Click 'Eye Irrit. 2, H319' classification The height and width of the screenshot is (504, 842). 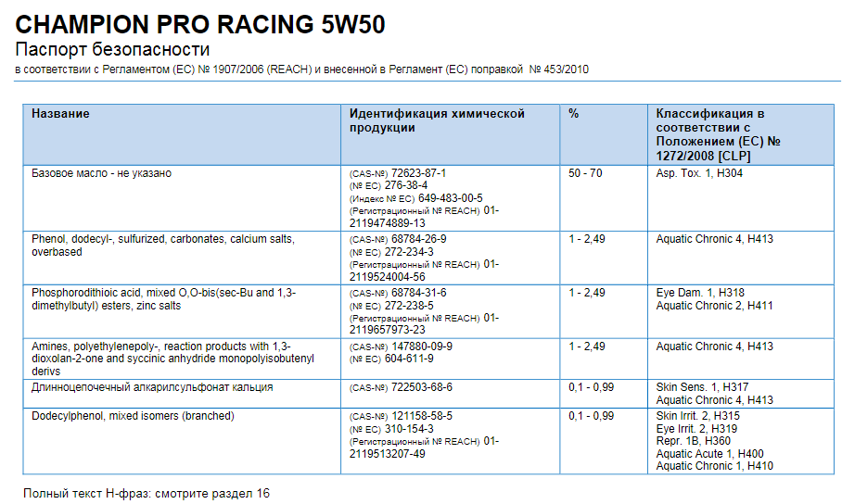pyautogui.click(x=696, y=429)
